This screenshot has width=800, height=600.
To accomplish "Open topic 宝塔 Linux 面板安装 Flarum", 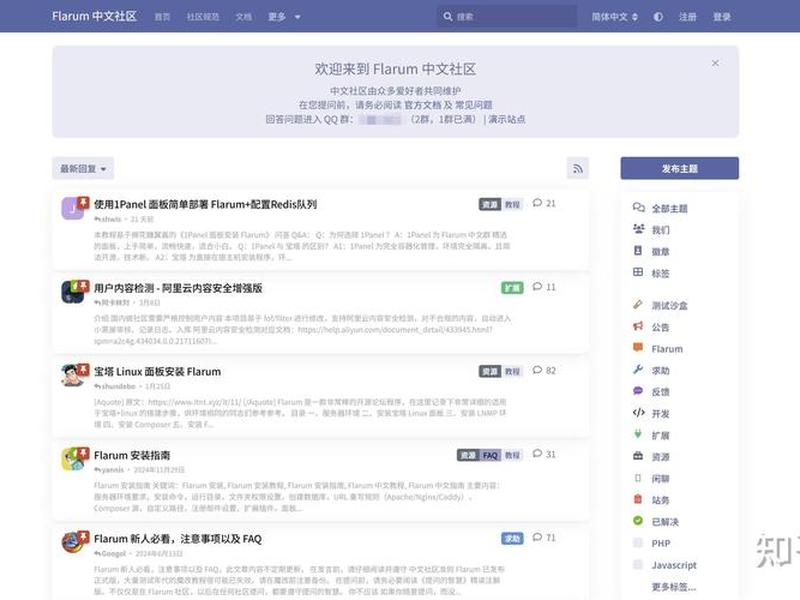I will pos(158,372).
